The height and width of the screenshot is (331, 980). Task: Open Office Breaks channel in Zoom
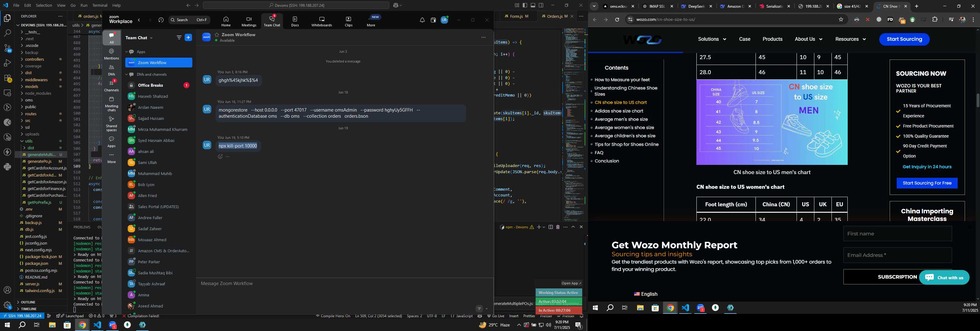tap(159, 85)
